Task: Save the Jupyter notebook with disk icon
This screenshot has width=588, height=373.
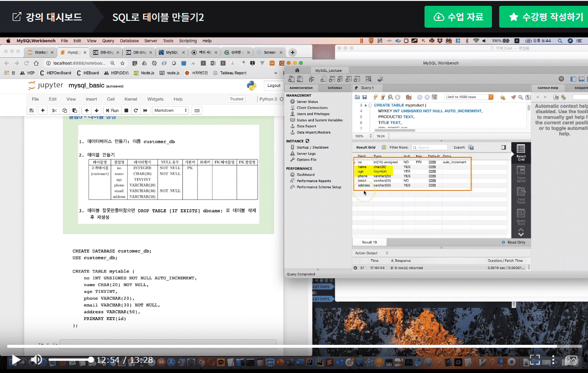Action: 32,110
